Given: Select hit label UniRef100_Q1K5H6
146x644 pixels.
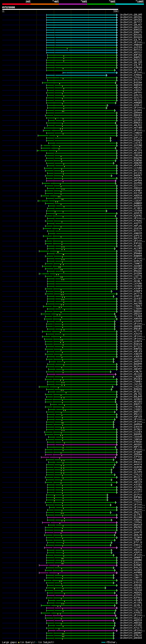Looking at the screenshot, I should tap(131, 183).
